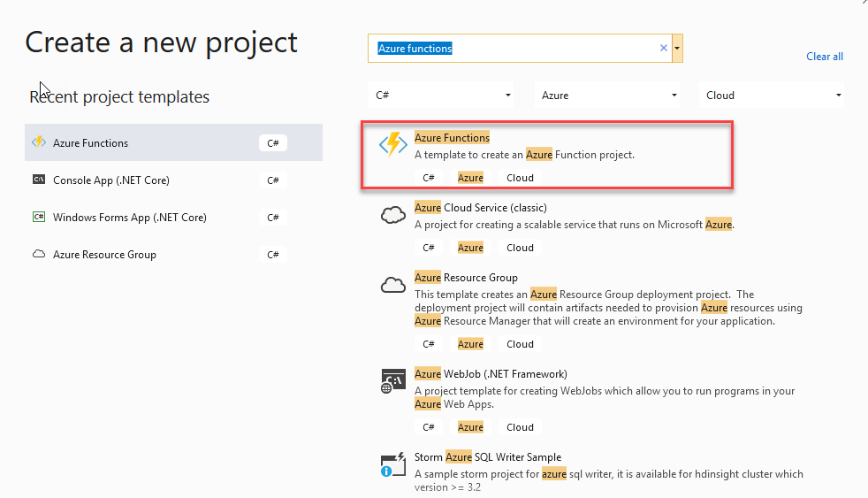Click the C# tag under Azure Resource Group result
Screen dimensions: 868x498
pyautogui.click(x=429, y=344)
